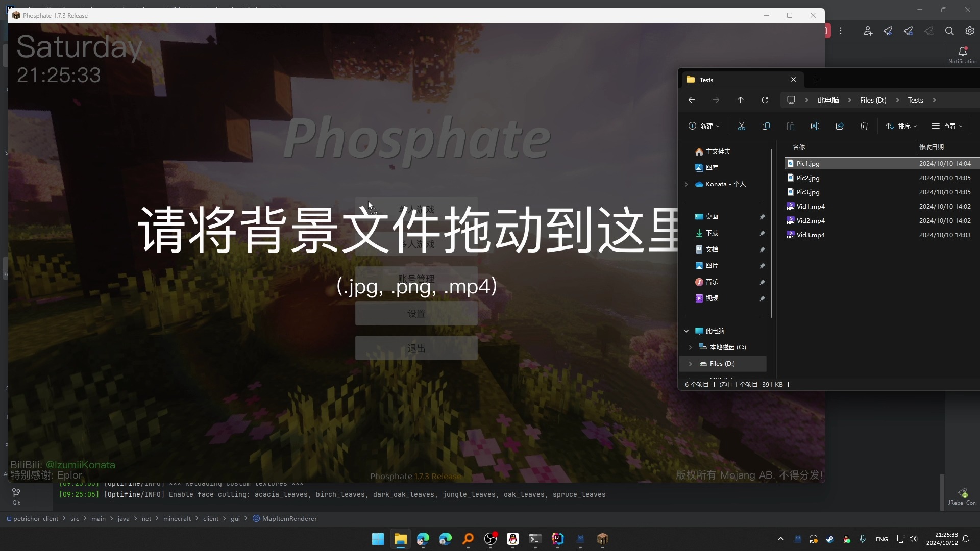Click minecraft in IDE breadcrumb path

click(177, 519)
